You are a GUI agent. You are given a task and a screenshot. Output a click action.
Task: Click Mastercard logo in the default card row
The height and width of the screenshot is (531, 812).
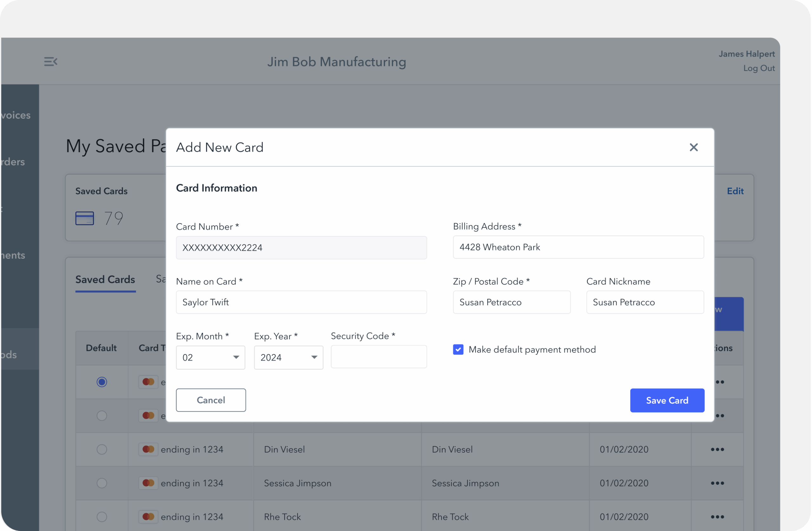(148, 382)
